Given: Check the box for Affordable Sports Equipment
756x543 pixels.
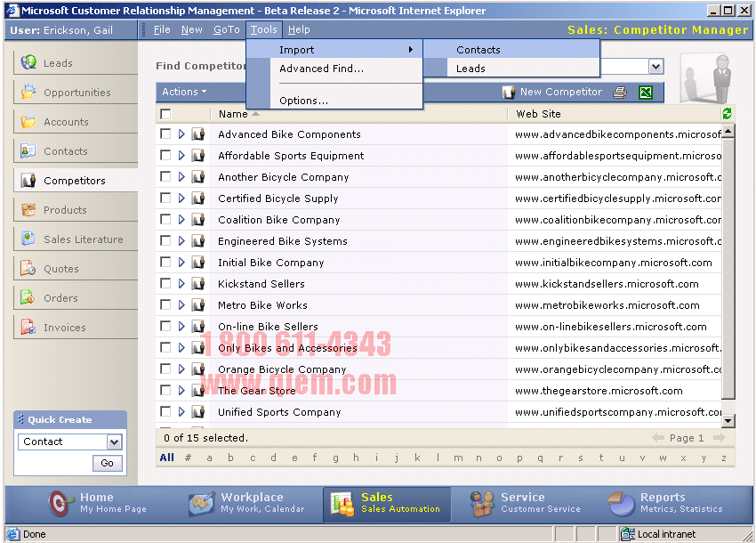Looking at the screenshot, I should [x=165, y=155].
